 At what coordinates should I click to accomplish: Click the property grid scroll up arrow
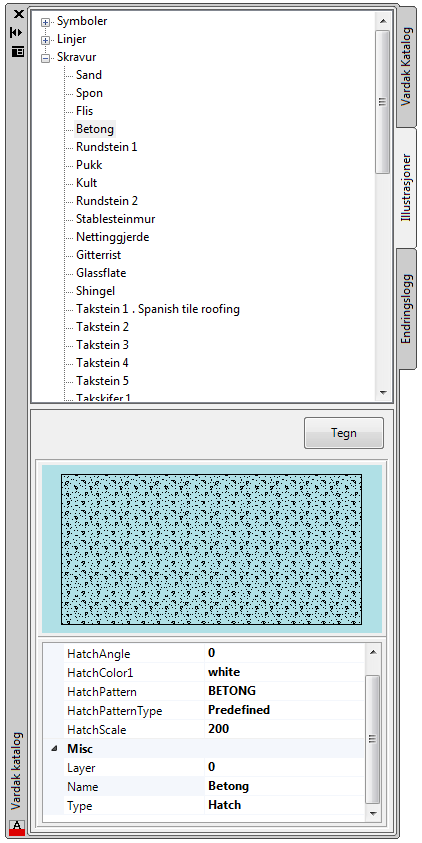pos(373,652)
